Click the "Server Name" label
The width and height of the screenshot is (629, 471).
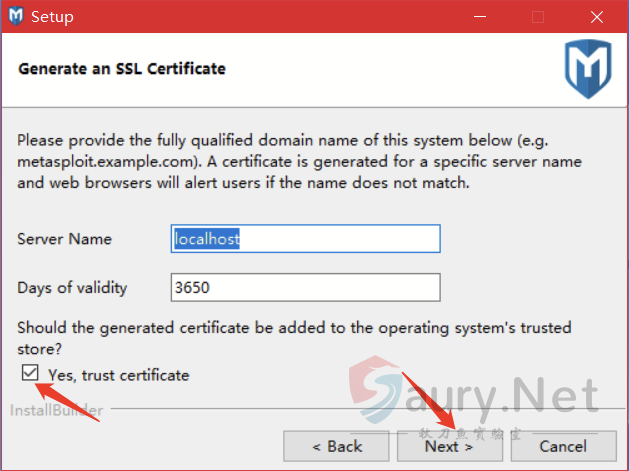64,239
